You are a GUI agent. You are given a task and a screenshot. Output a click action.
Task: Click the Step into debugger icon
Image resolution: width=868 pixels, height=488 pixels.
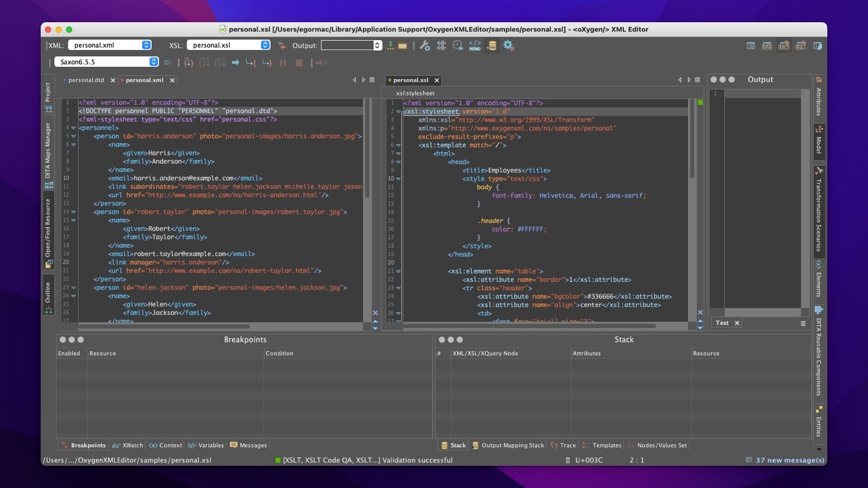(188, 63)
